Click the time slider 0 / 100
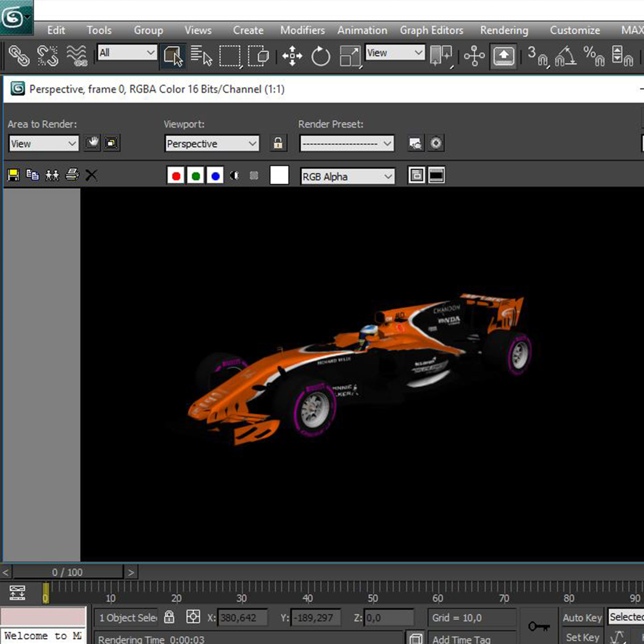 point(68,572)
